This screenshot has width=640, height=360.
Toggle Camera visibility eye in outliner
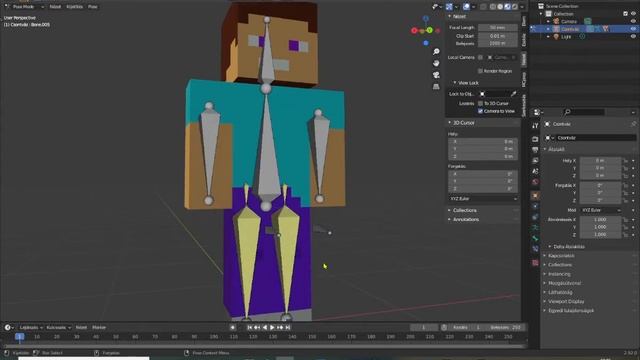click(633, 21)
